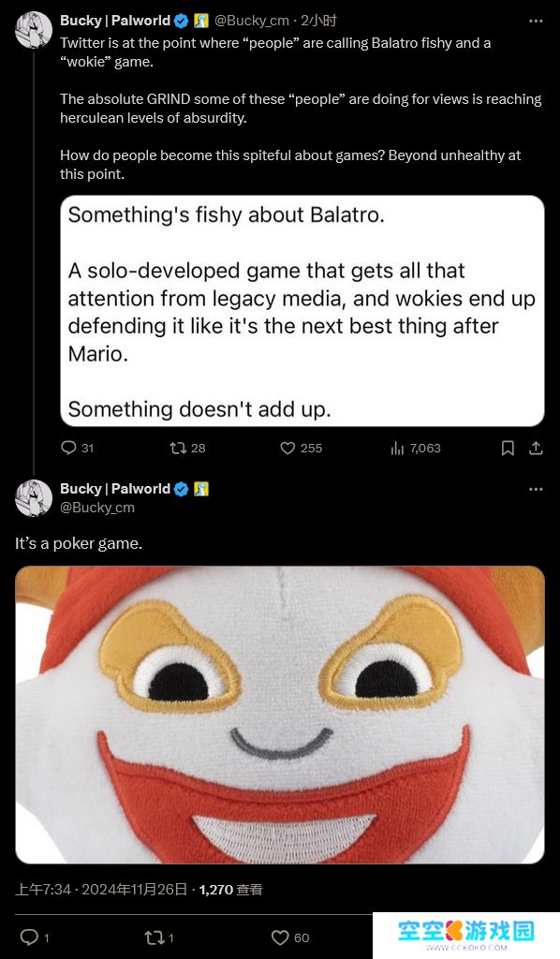Open the 2小时 timestamp link
This screenshot has height=959, width=560.
tap(318, 21)
